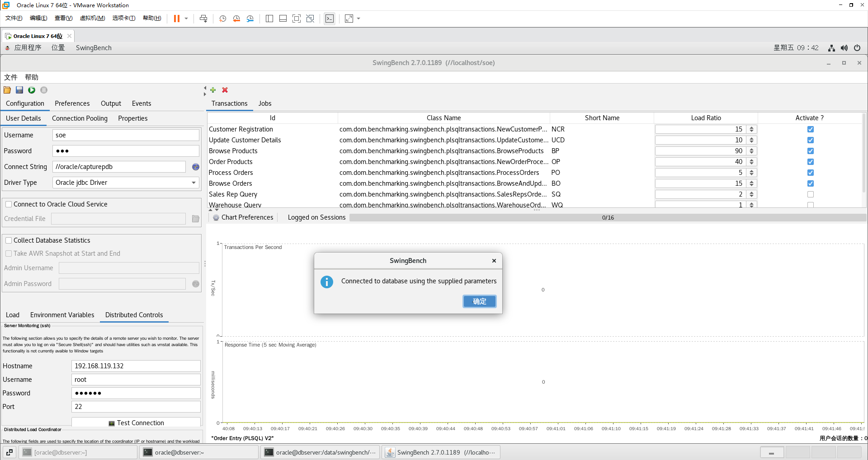Open configuration file folder icon
Viewport: 868px width, 460px height.
[7, 90]
